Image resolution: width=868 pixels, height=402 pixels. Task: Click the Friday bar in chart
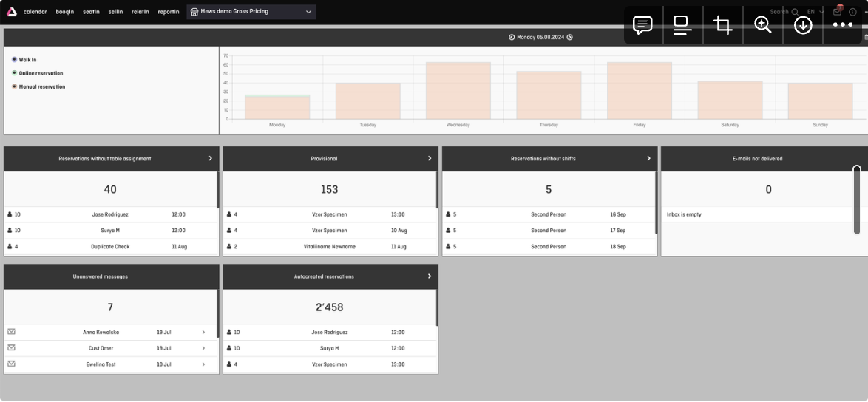point(640,91)
